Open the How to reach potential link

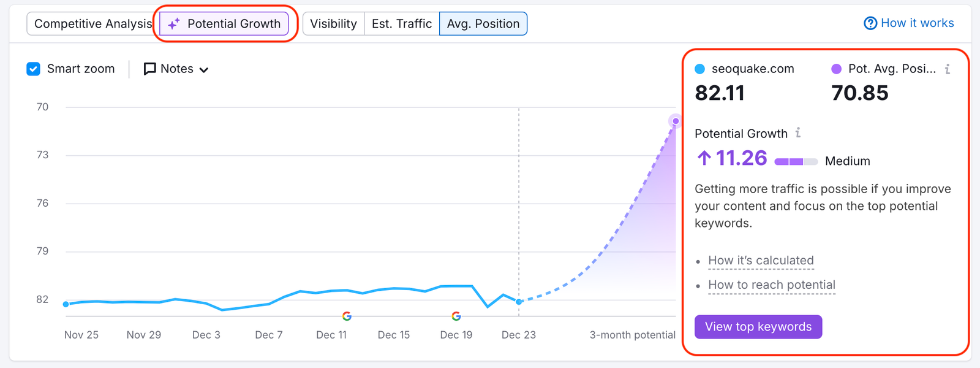(x=771, y=285)
